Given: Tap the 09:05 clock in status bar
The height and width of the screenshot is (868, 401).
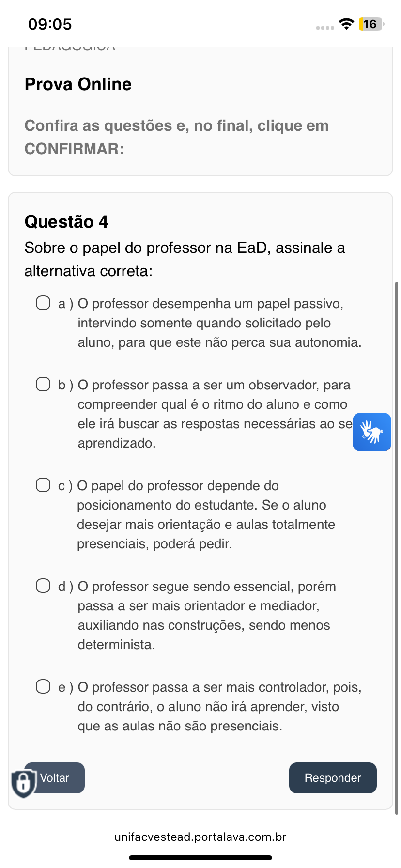Looking at the screenshot, I should click(x=50, y=24).
